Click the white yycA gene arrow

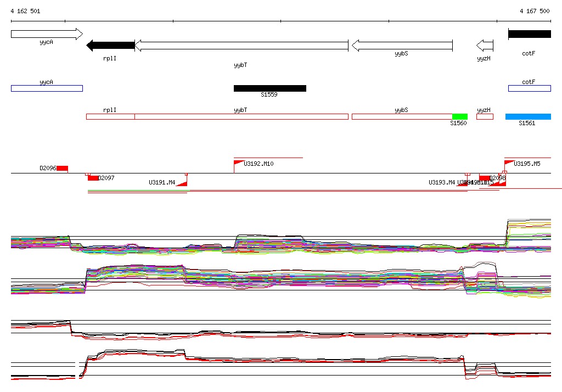[47, 34]
